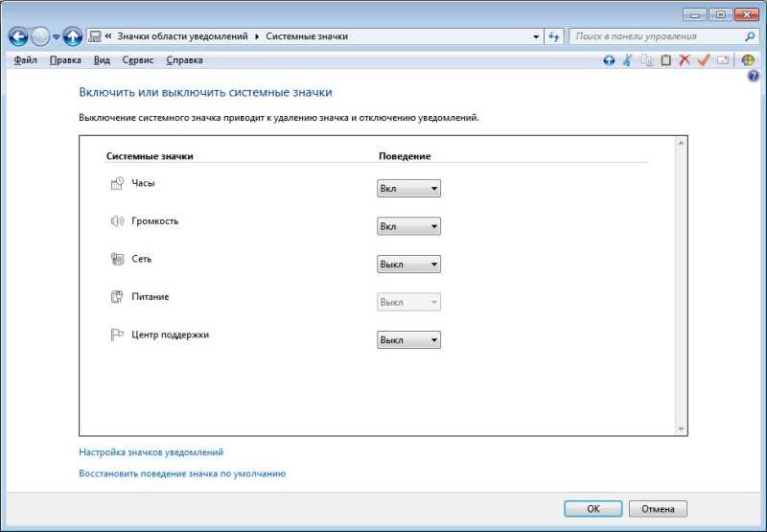Open the Часы behavior dropdown
Image resolution: width=767 pixels, height=532 pixels.
pyautogui.click(x=408, y=188)
